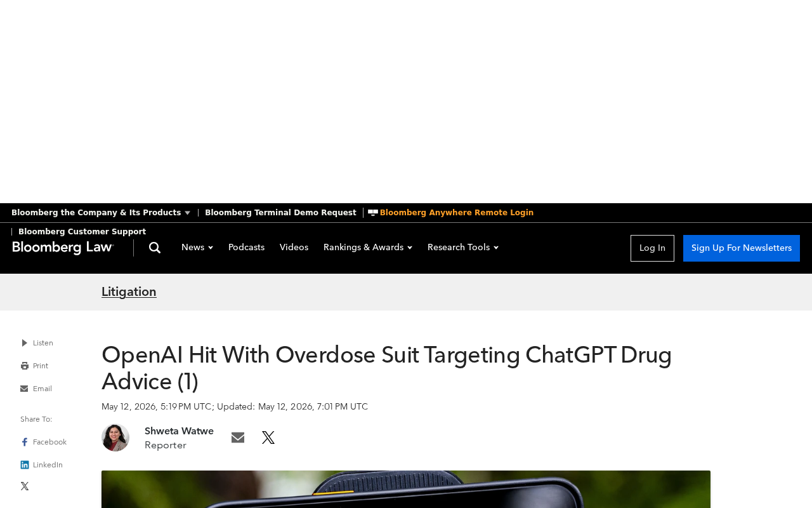Click the Bloomberg Anywhere terminal icon

tap(373, 213)
